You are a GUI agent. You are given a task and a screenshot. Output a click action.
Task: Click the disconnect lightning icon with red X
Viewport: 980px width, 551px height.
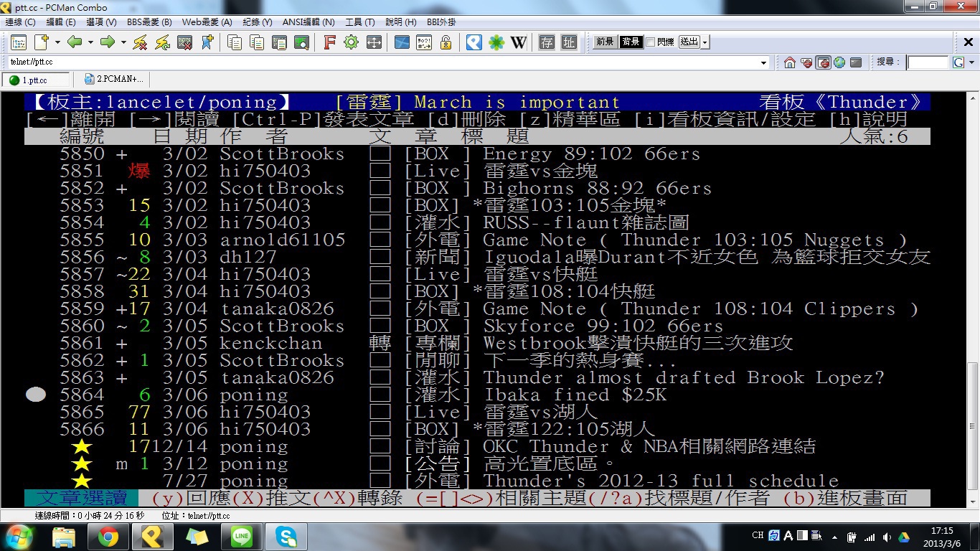point(140,42)
